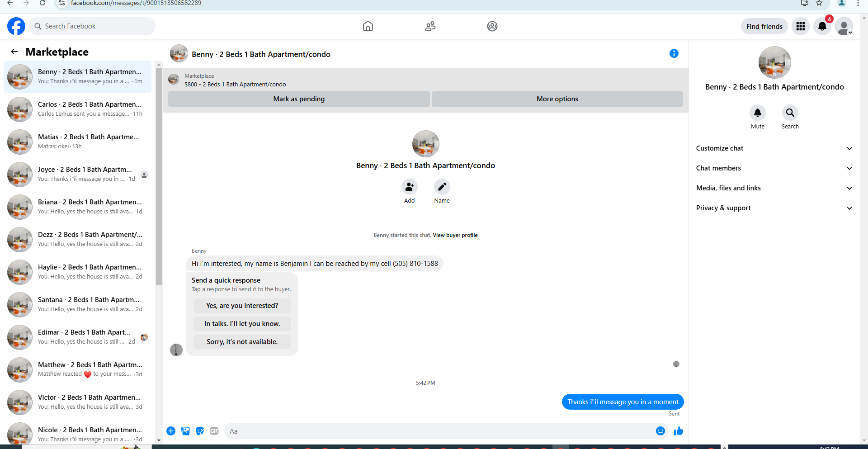This screenshot has height=449, width=868.
Task: Expand Privacy & support section
Action: click(x=774, y=208)
